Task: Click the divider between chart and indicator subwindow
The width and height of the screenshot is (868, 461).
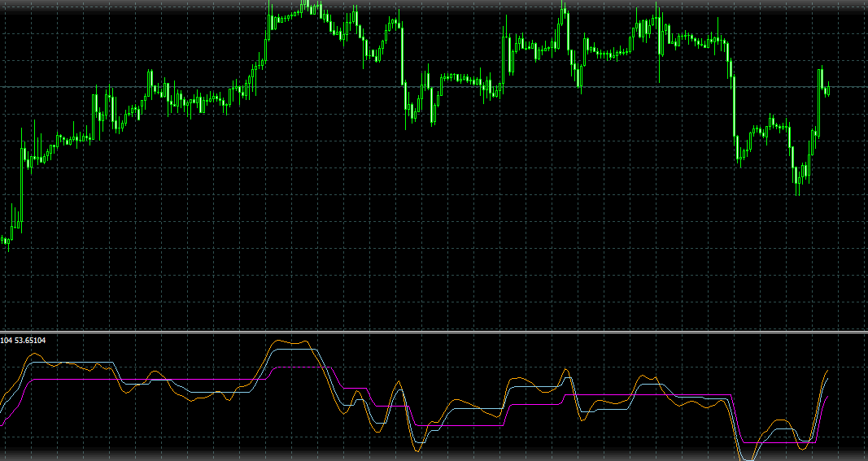Action: [x=434, y=333]
